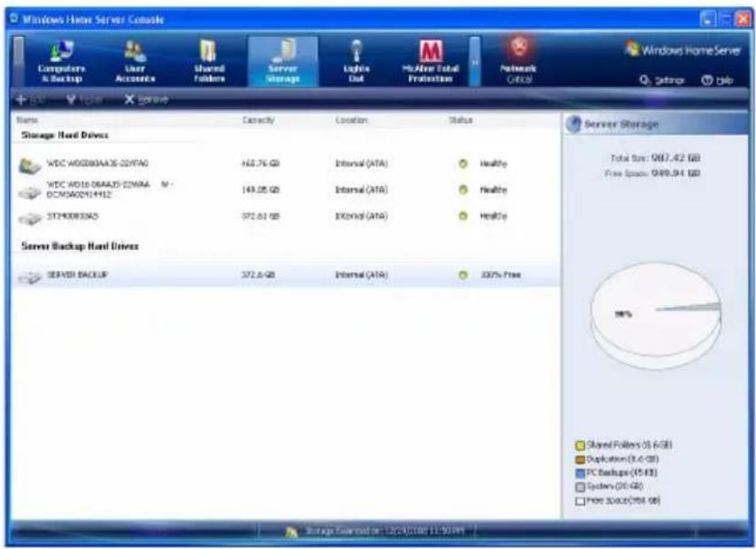
Task: Click the System gray legend swatch
Action: (x=580, y=487)
